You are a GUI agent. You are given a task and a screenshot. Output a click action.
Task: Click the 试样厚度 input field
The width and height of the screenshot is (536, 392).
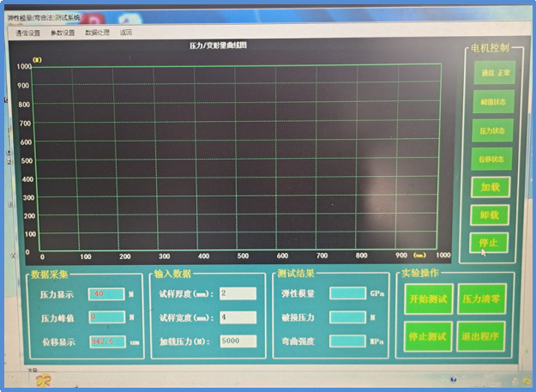tap(238, 293)
